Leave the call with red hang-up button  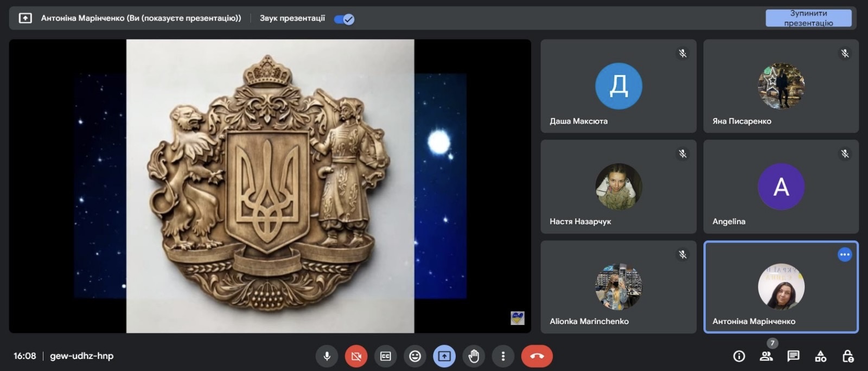click(x=537, y=356)
